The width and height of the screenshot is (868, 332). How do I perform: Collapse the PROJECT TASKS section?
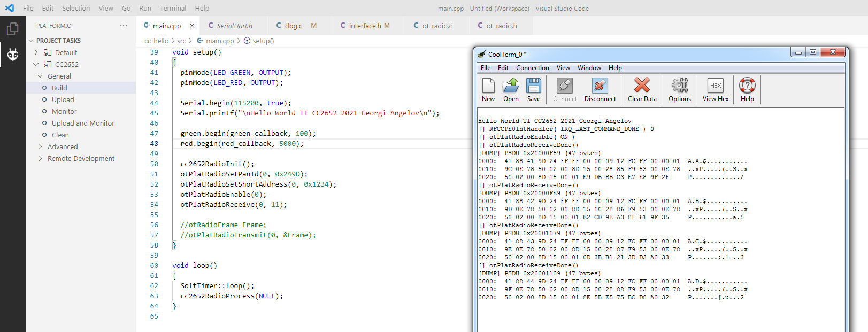(31, 41)
